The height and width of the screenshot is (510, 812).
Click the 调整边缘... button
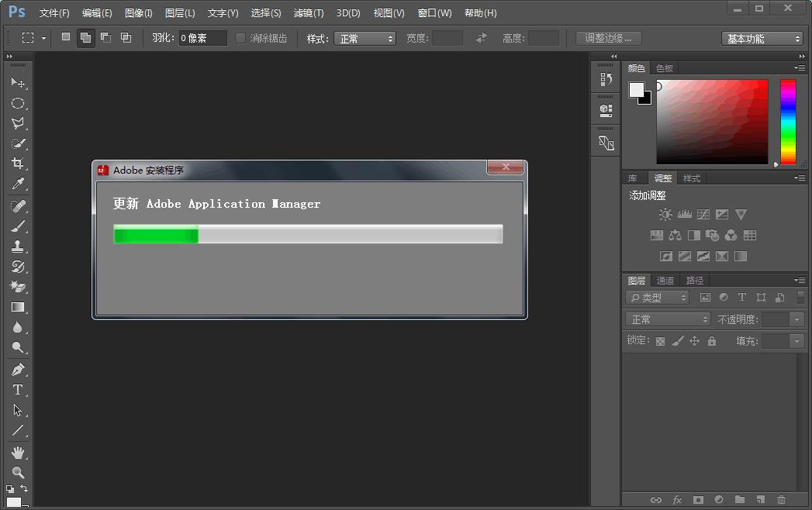(x=609, y=38)
